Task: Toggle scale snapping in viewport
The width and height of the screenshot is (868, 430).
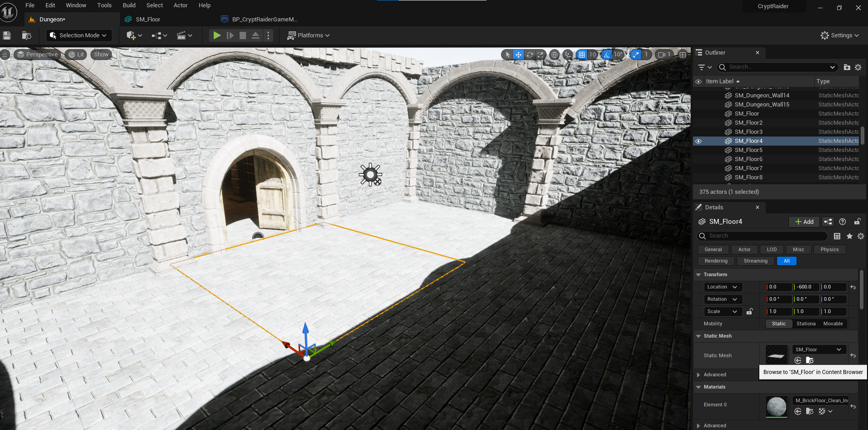Action: tap(636, 55)
